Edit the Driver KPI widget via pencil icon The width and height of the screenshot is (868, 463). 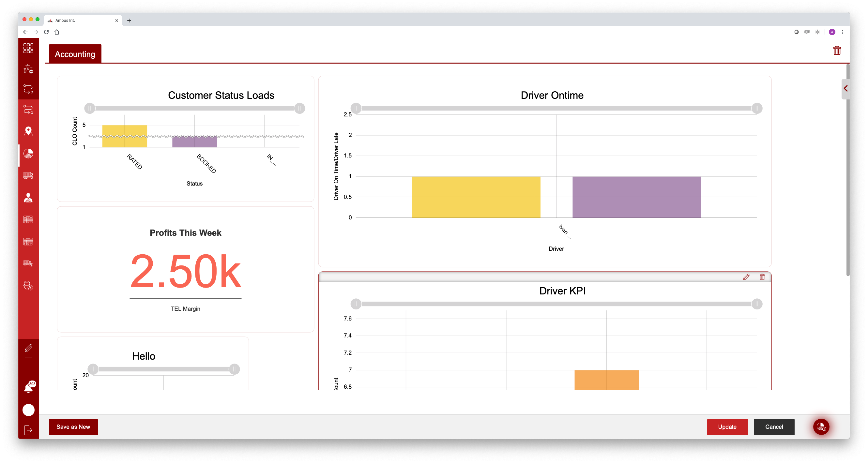point(746,277)
